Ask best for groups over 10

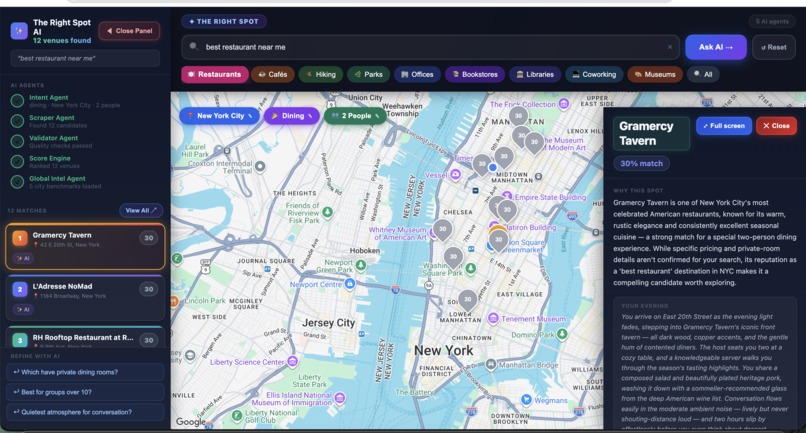coord(85,392)
